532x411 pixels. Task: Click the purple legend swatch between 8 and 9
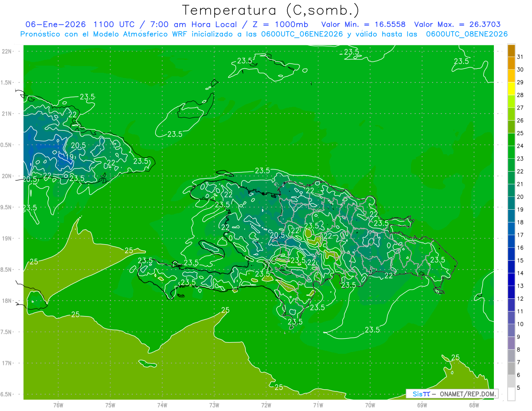click(511, 343)
